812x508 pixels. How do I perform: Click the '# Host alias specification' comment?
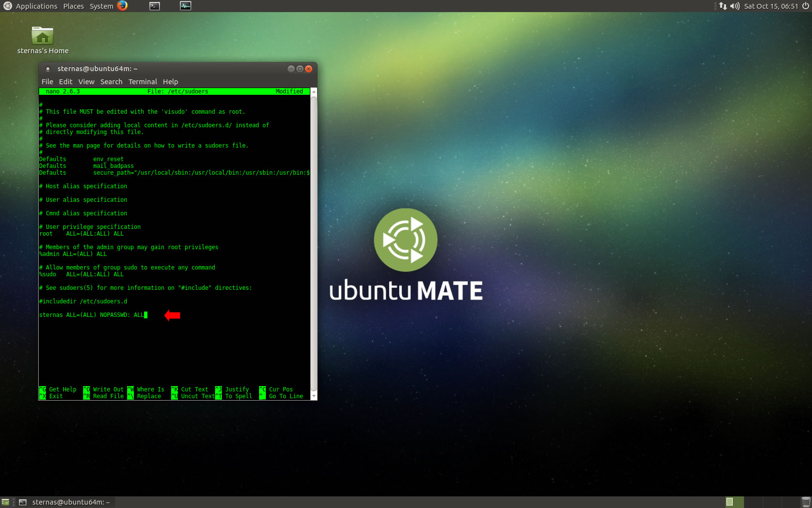[x=83, y=186]
